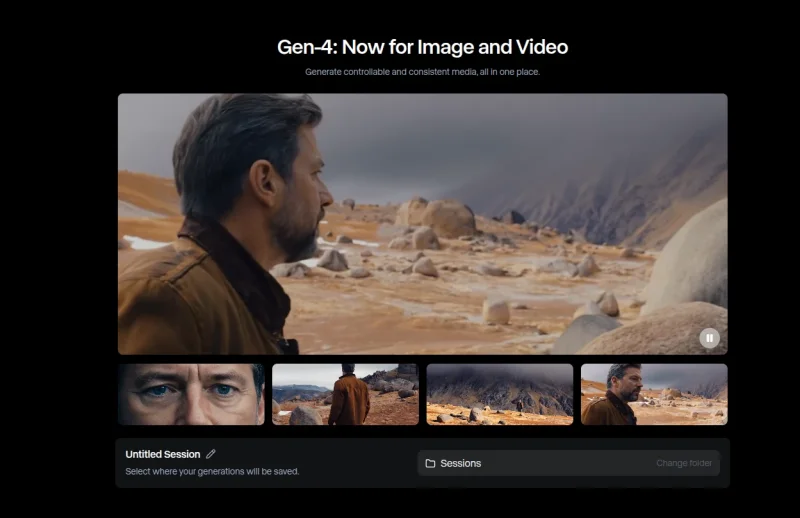Click the folder icon next to Sessions

tap(430, 463)
